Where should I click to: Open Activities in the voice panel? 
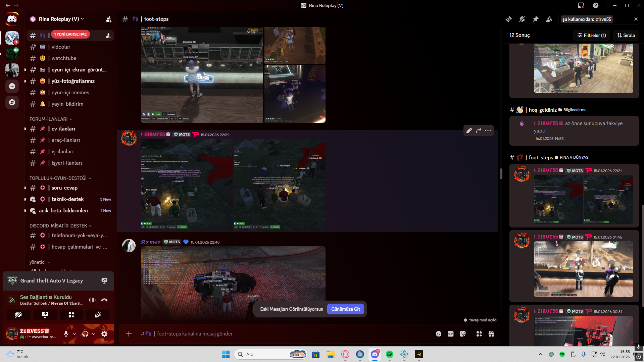pos(71,315)
